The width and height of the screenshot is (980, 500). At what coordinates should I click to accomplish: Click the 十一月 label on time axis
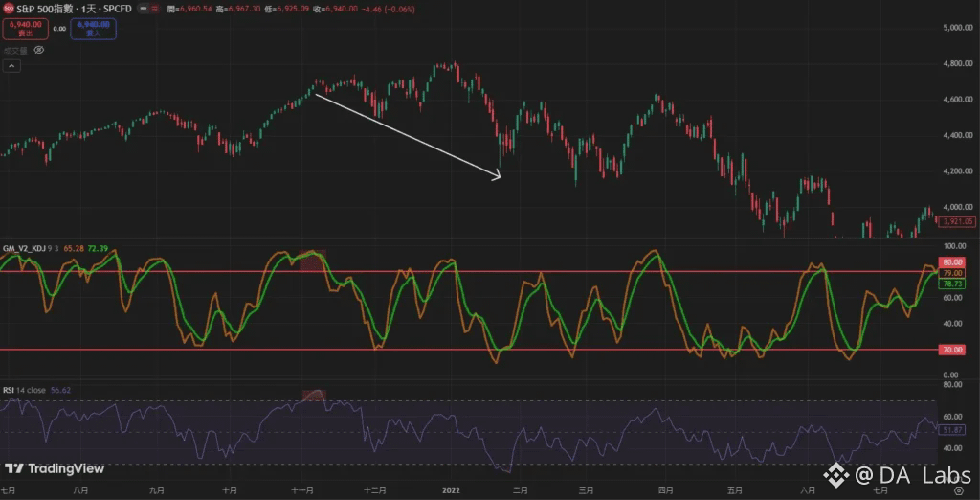tap(302, 490)
